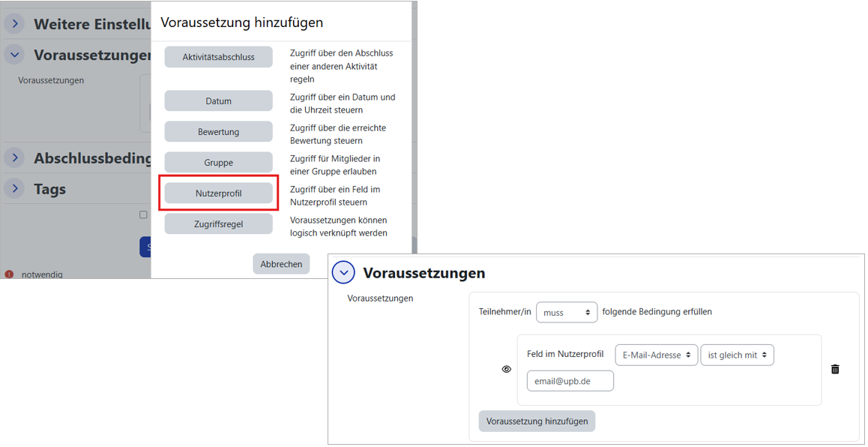Image resolution: width=868 pixels, height=447 pixels.
Task: Choose the Aktivitätsabschluss restriction type
Action: coord(218,57)
